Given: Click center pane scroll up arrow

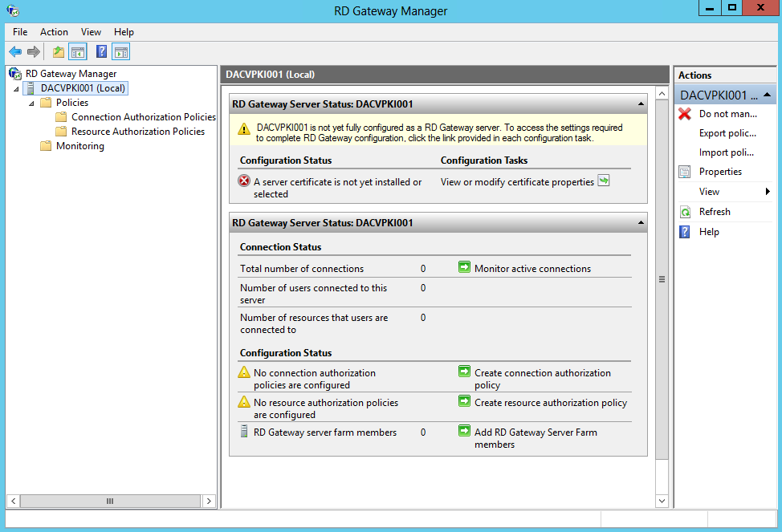Looking at the screenshot, I should [662, 94].
